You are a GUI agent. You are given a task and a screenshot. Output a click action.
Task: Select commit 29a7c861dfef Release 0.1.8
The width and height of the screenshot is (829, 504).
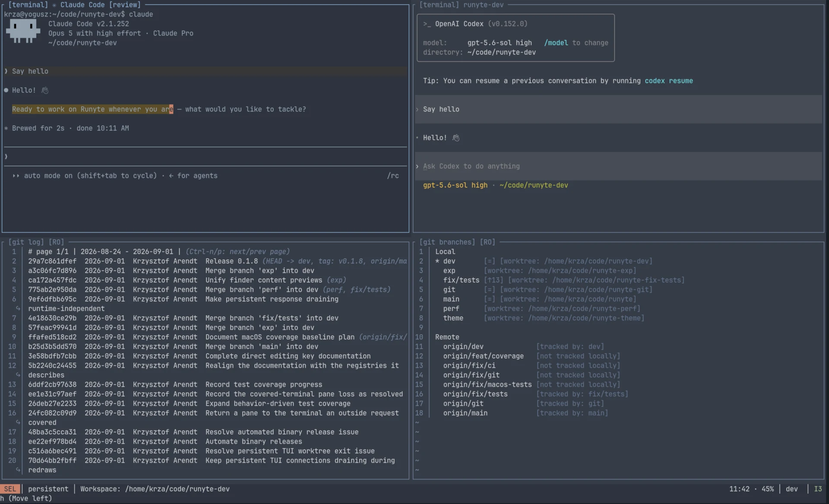tap(217, 261)
